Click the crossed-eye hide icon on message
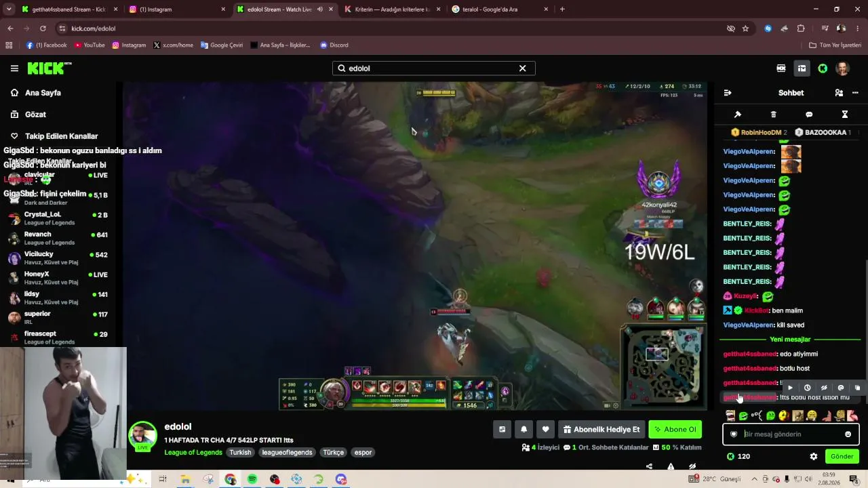The height and width of the screenshot is (488, 868). (824, 388)
